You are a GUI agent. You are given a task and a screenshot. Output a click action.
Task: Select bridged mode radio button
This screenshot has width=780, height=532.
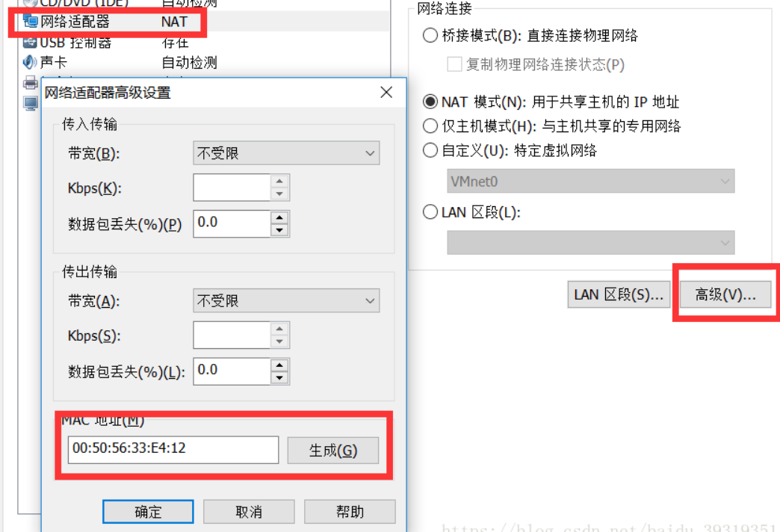pos(430,35)
